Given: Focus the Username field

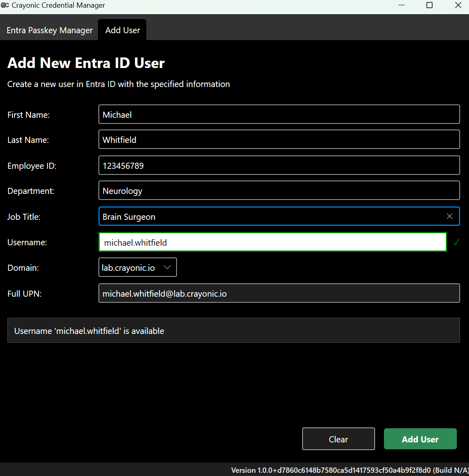Looking at the screenshot, I should [272, 242].
